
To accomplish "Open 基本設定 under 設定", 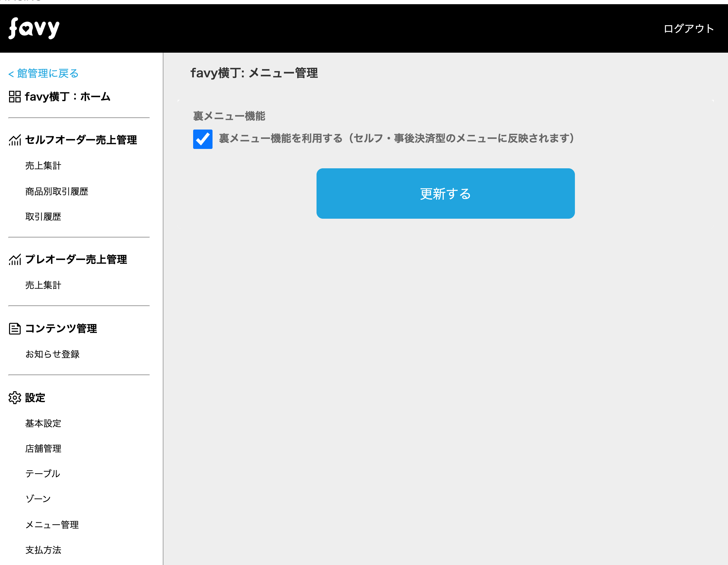I will (x=43, y=423).
